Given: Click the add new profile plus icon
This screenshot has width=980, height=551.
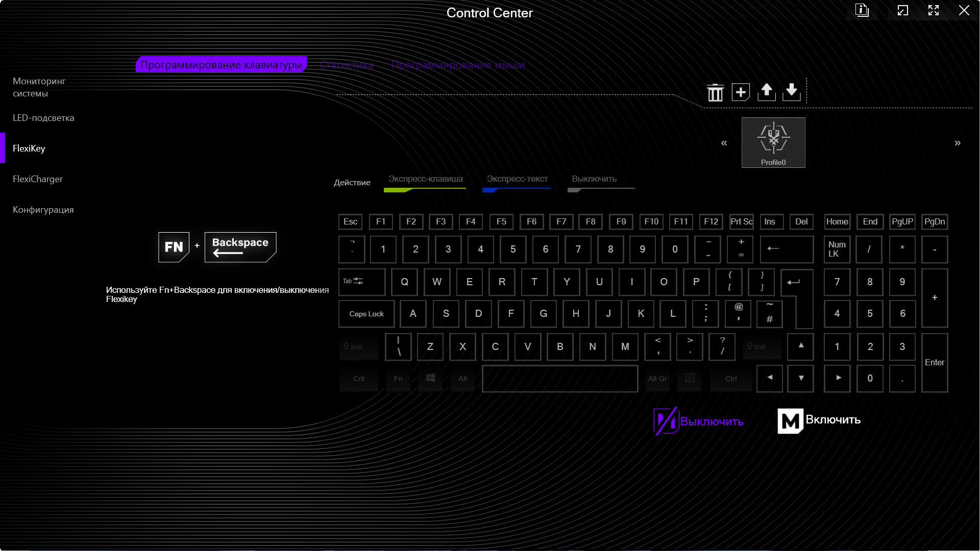Looking at the screenshot, I should [741, 92].
